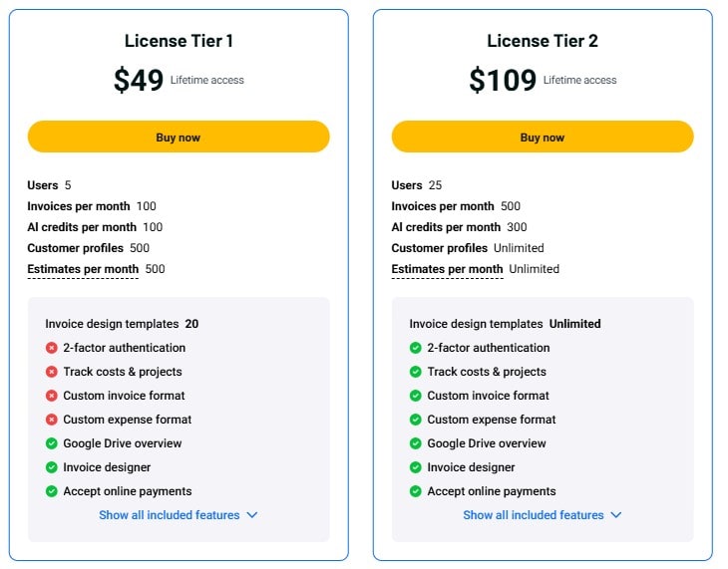Expand the chevron under License Tier 2 features
The height and width of the screenshot is (569, 728).
point(616,515)
